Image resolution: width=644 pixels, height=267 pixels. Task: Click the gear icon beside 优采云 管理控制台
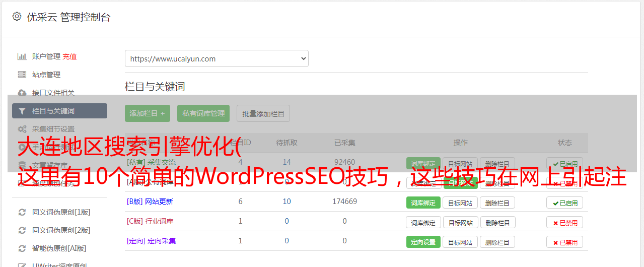tap(17, 17)
